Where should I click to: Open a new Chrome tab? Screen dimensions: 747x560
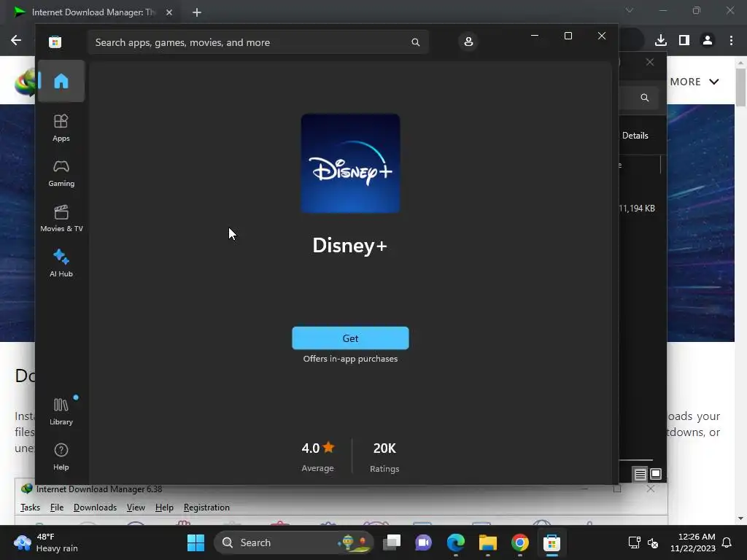pyautogui.click(x=197, y=12)
